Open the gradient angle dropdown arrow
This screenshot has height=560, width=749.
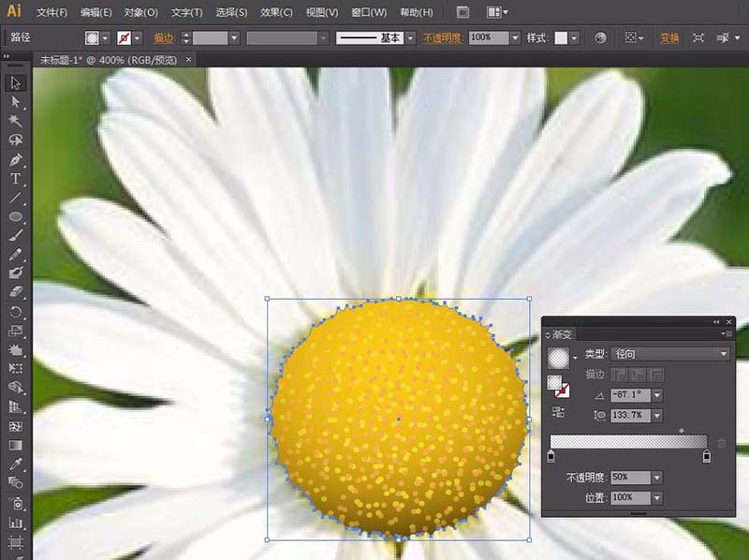[x=657, y=395]
